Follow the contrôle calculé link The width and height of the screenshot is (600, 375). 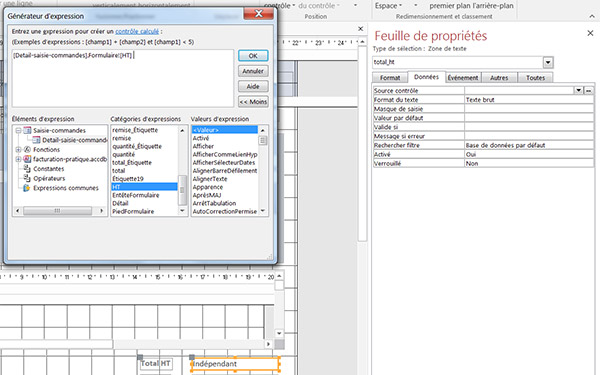(137, 31)
